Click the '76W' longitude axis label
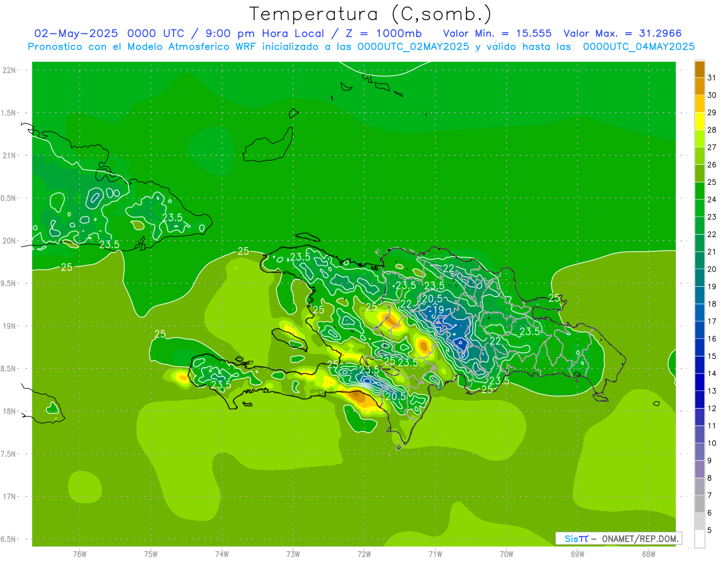The width and height of the screenshot is (728, 562). tap(79, 554)
